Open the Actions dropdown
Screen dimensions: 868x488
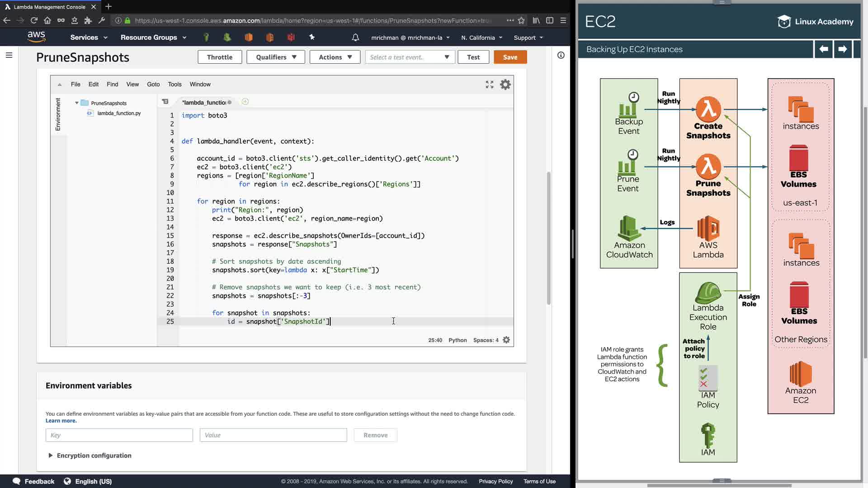[x=335, y=57]
